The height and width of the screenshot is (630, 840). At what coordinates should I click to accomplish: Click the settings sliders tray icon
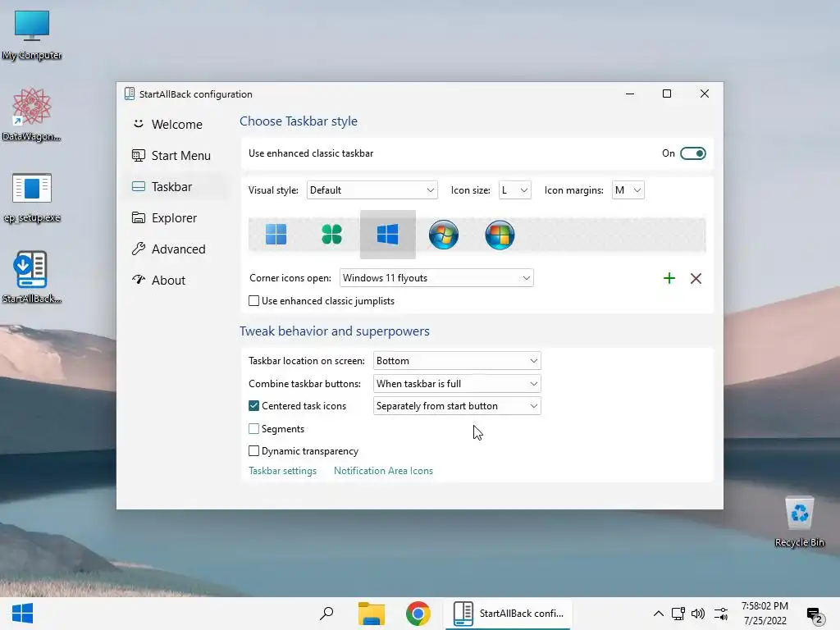click(x=721, y=614)
